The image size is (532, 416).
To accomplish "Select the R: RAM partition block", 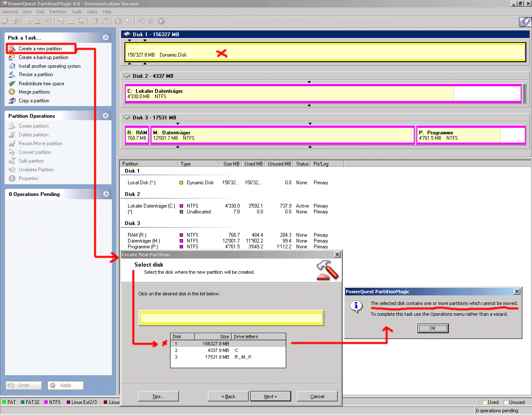I will (x=137, y=135).
